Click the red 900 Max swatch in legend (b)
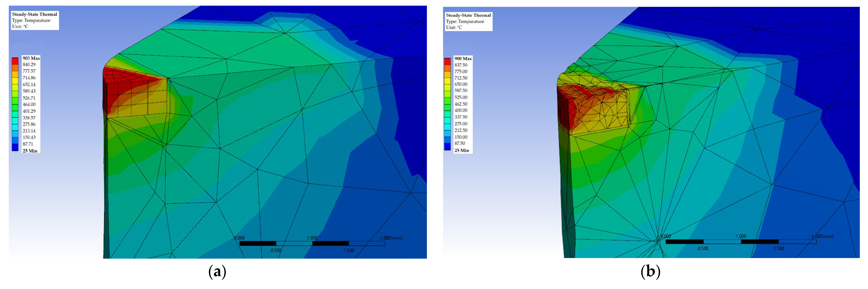This screenshot has width=868, height=289. pyautogui.click(x=447, y=61)
